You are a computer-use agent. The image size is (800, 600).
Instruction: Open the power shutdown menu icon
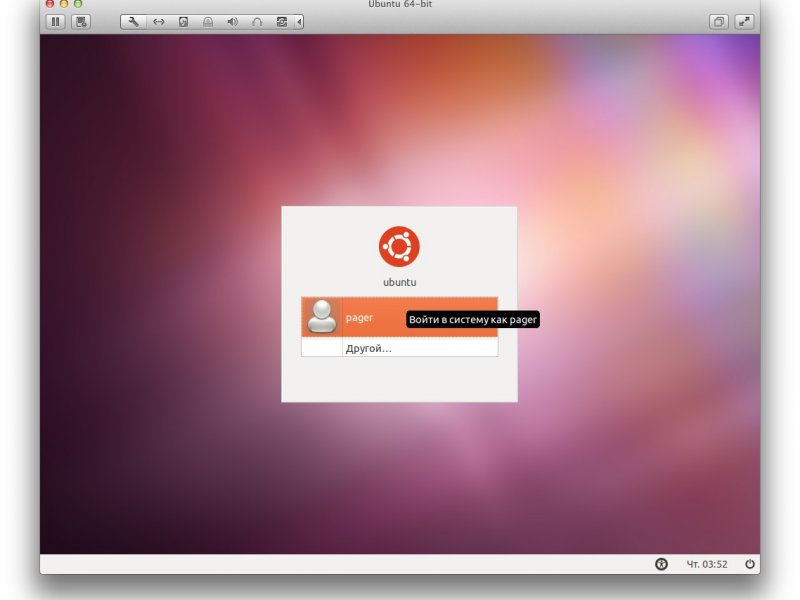749,564
